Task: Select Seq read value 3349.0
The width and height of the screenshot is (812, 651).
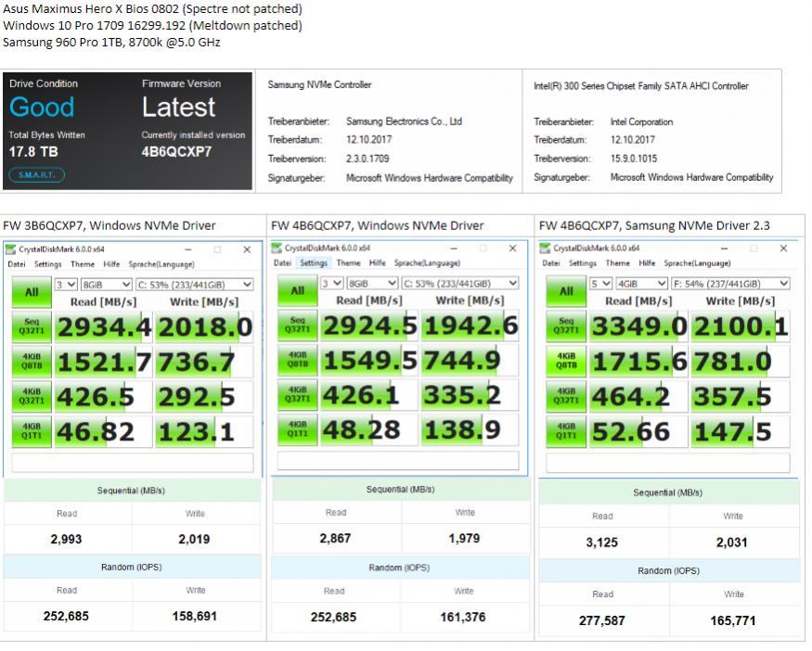Action: (639, 326)
